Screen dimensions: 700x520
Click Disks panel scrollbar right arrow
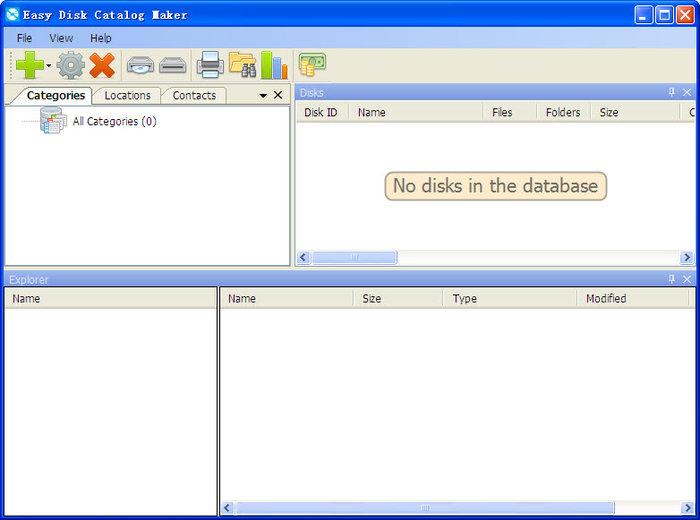(x=687, y=258)
